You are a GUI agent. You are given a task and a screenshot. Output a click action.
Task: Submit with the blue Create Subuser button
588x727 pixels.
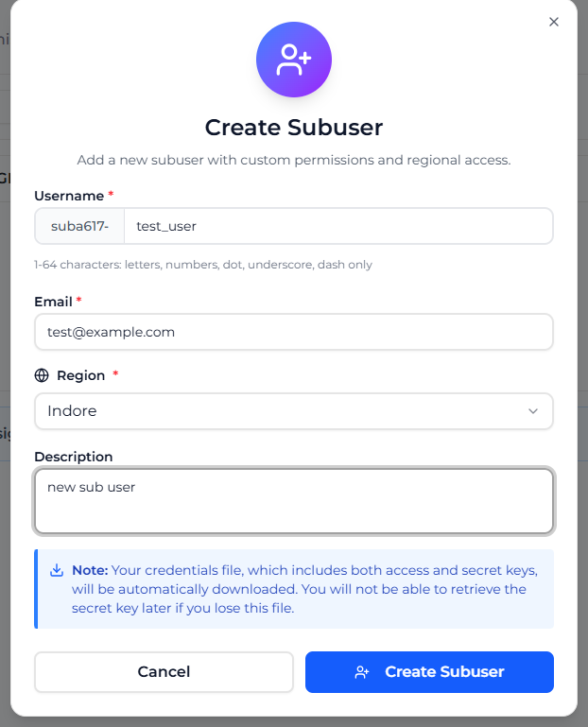point(429,672)
